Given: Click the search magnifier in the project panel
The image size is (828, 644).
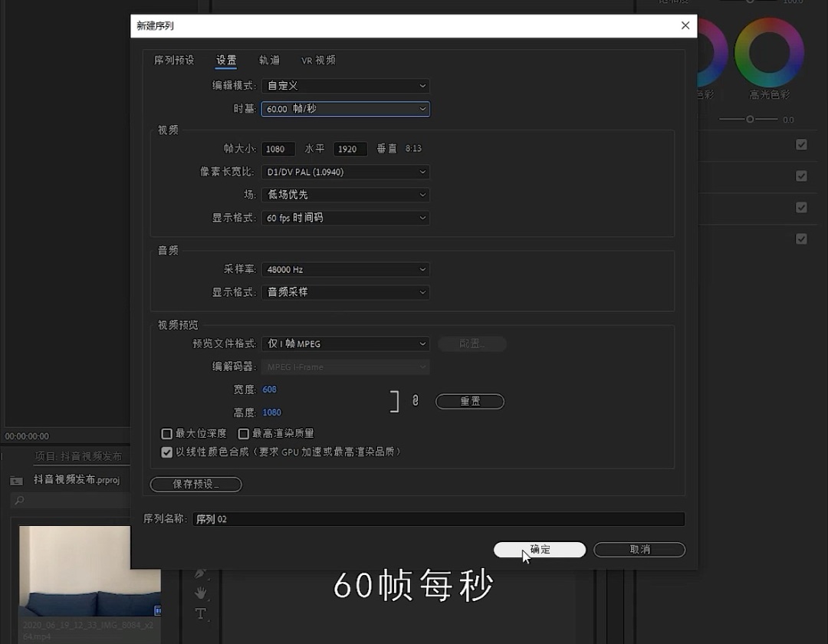Looking at the screenshot, I should click(18, 500).
